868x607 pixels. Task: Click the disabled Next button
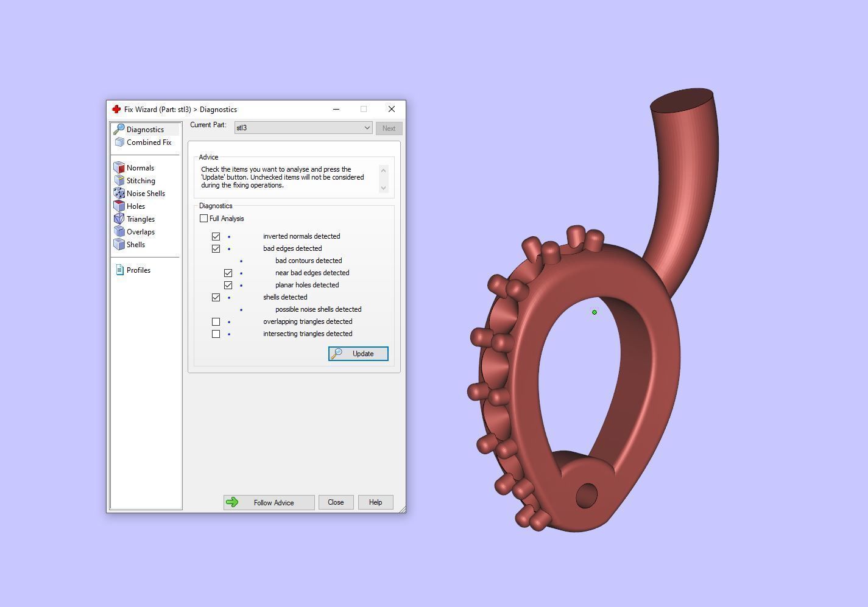[389, 128]
